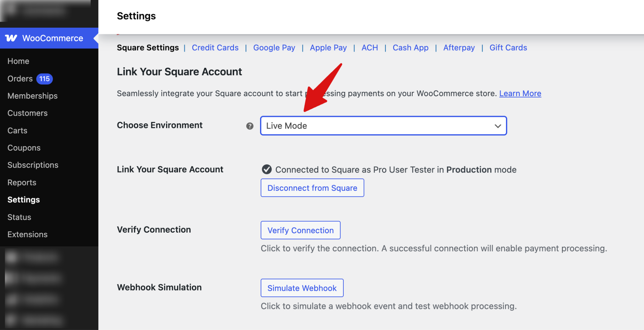Open the Google Pay settings tab
Image resolution: width=644 pixels, height=330 pixels.
click(274, 47)
